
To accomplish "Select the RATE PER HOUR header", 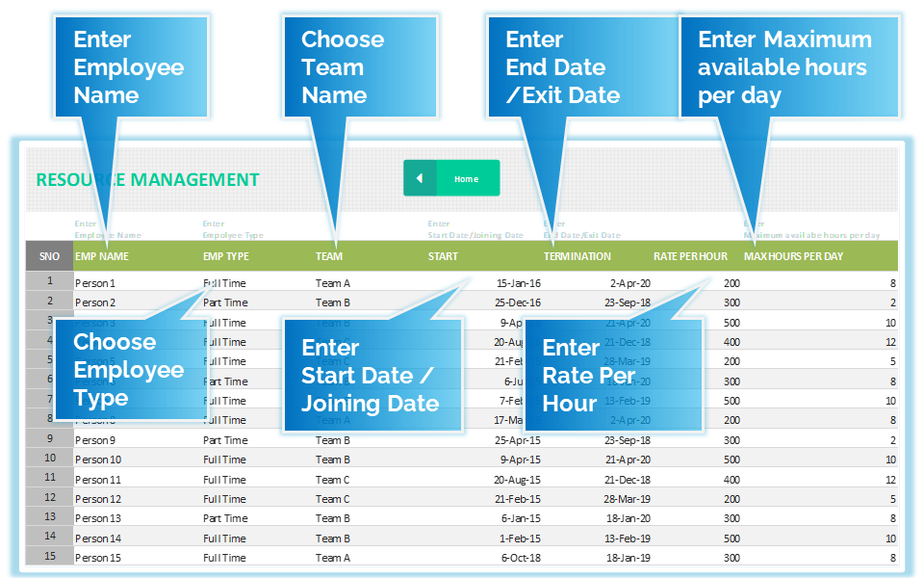I will pos(690,256).
